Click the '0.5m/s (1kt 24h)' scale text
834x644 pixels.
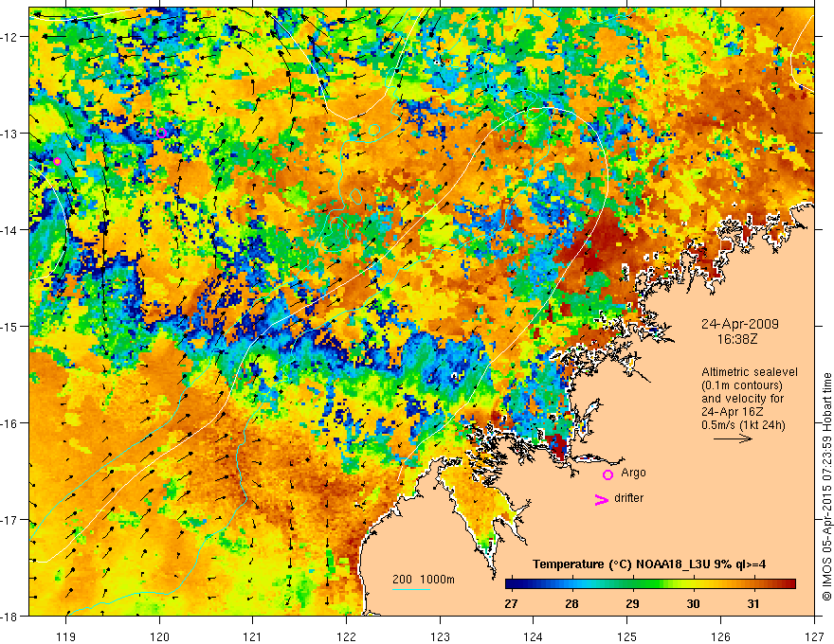pos(743,425)
